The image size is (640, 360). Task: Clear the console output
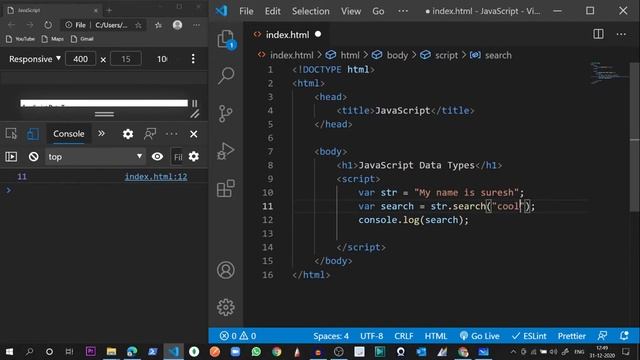point(33,157)
